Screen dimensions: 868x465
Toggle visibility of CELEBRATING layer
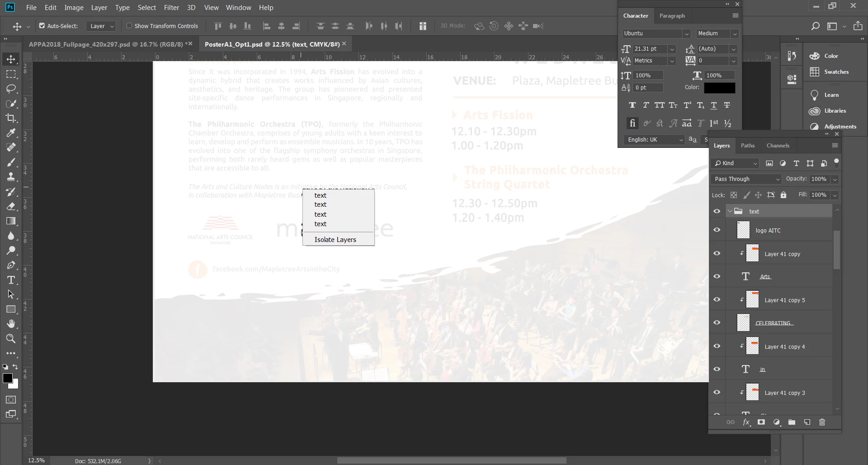point(717,323)
